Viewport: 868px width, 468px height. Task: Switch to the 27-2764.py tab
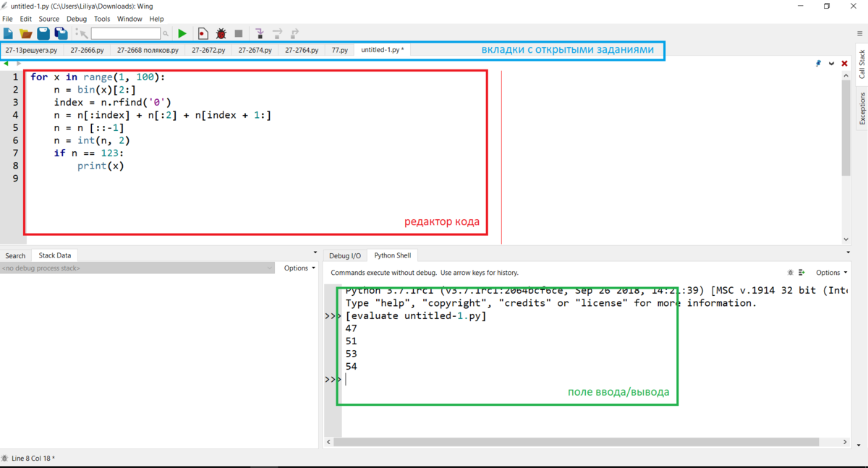pos(302,51)
